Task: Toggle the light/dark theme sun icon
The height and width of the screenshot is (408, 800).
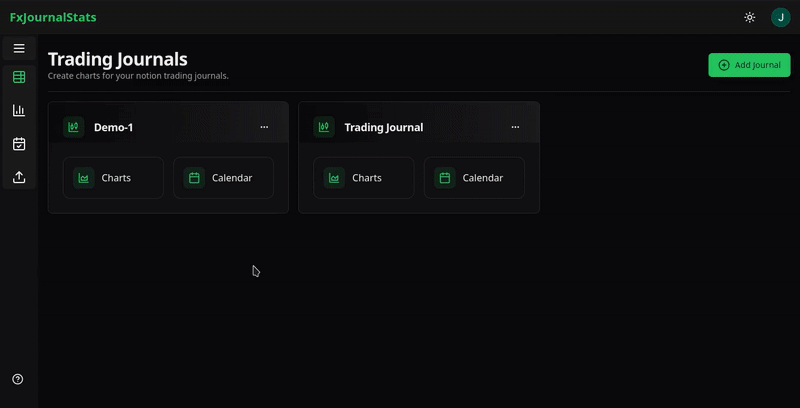Action: tap(749, 17)
